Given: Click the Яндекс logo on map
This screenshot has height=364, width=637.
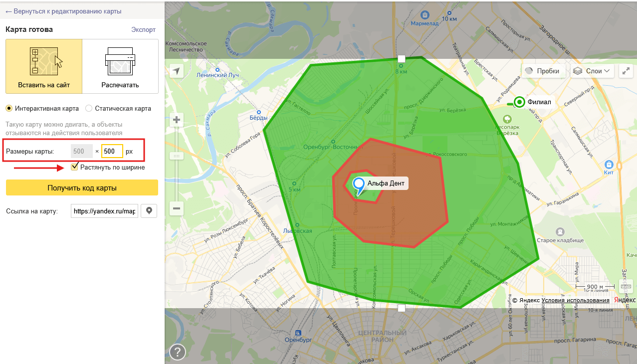Looking at the screenshot, I should click(625, 300).
